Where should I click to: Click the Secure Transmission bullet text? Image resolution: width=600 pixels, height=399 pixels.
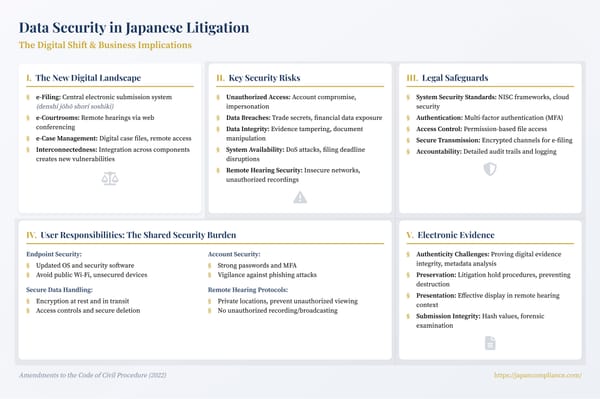[x=494, y=140]
